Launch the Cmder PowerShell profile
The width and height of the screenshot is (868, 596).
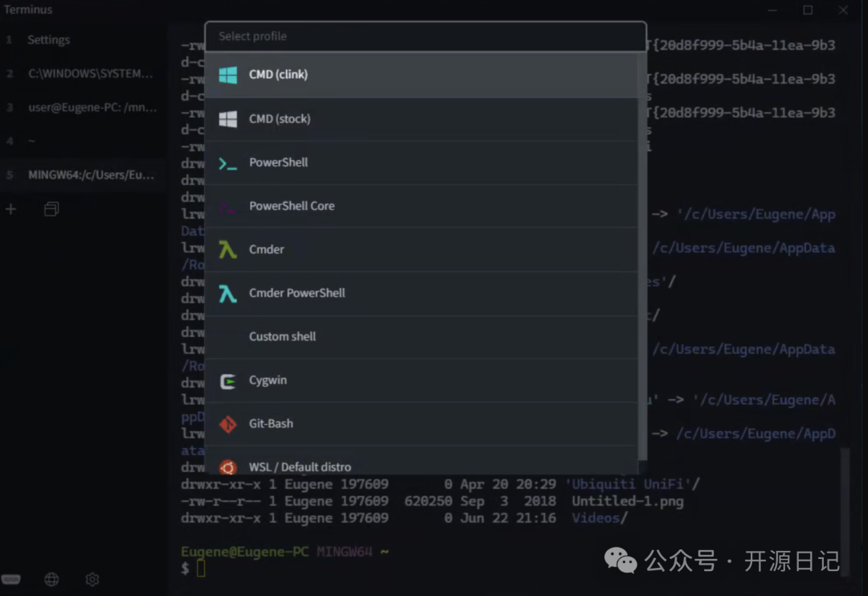point(421,294)
